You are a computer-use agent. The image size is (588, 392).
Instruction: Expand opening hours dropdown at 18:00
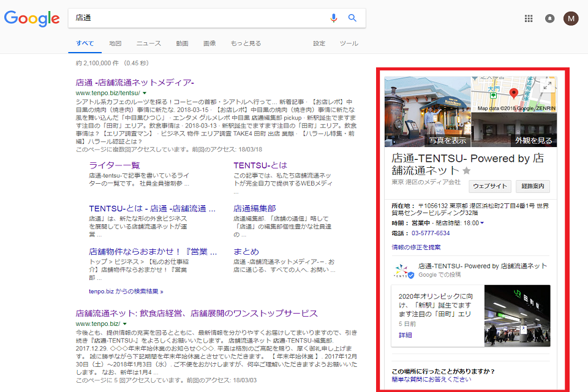point(482,223)
